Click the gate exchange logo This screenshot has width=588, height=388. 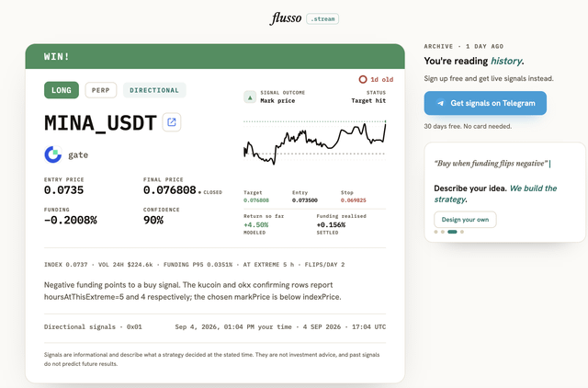[x=53, y=154]
